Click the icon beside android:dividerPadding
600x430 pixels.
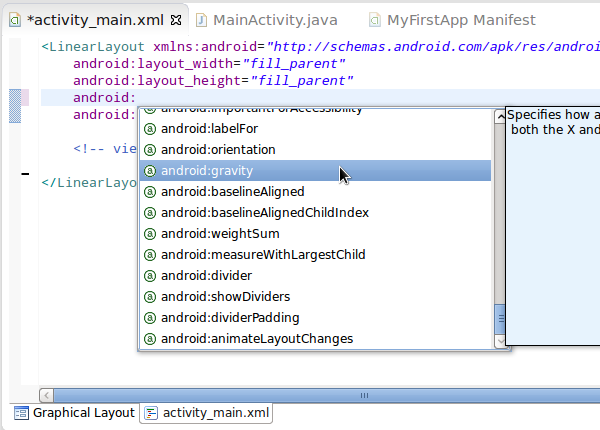click(x=150, y=318)
